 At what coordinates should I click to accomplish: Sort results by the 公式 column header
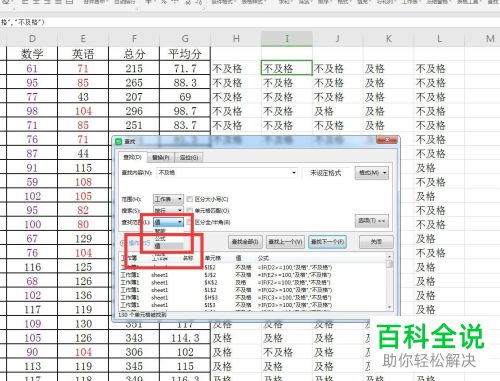263,258
